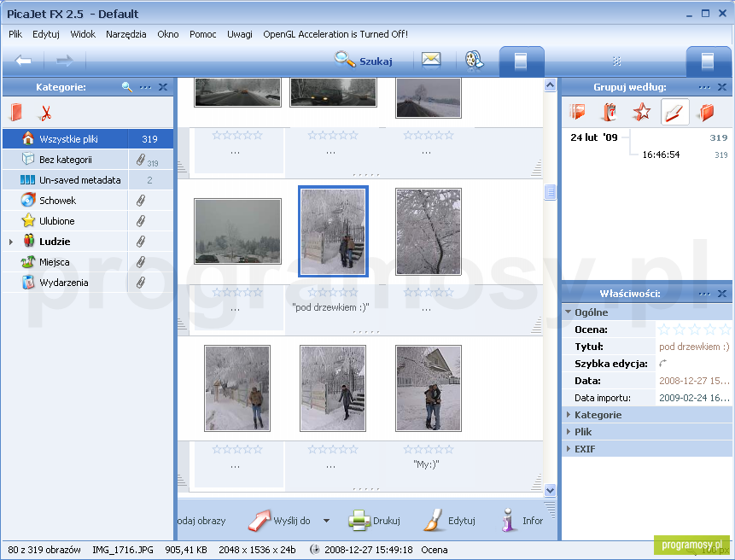Click the paperclip icon next to Miejsca
Image resolution: width=735 pixels, height=560 pixels.
tap(140, 262)
